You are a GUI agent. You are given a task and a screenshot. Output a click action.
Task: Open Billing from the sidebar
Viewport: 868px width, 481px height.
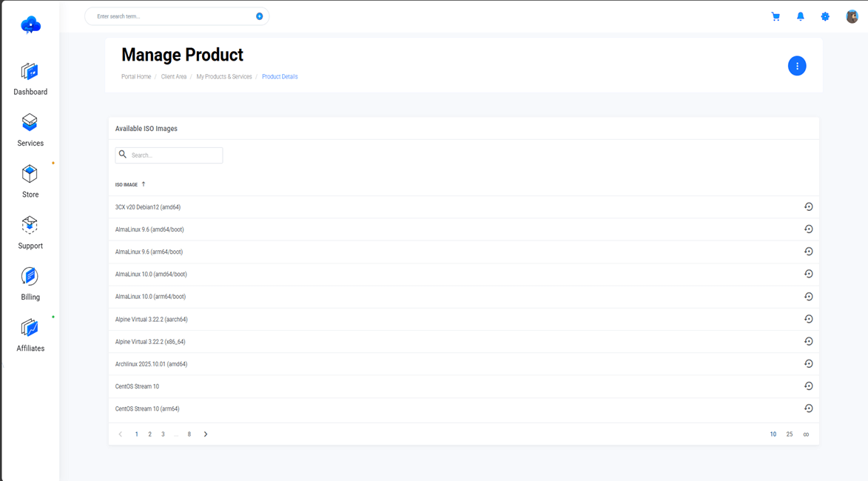30,284
